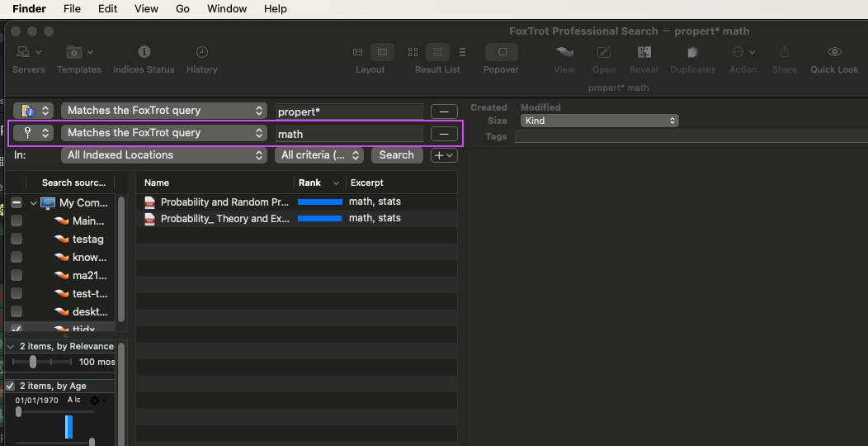Show search History

click(201, 53)
